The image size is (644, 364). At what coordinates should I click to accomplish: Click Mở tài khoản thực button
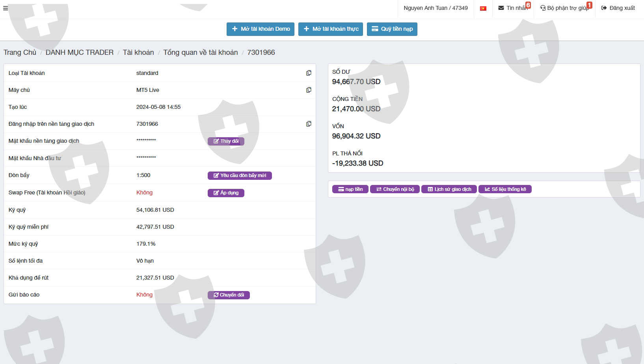[x=330, y=29]
